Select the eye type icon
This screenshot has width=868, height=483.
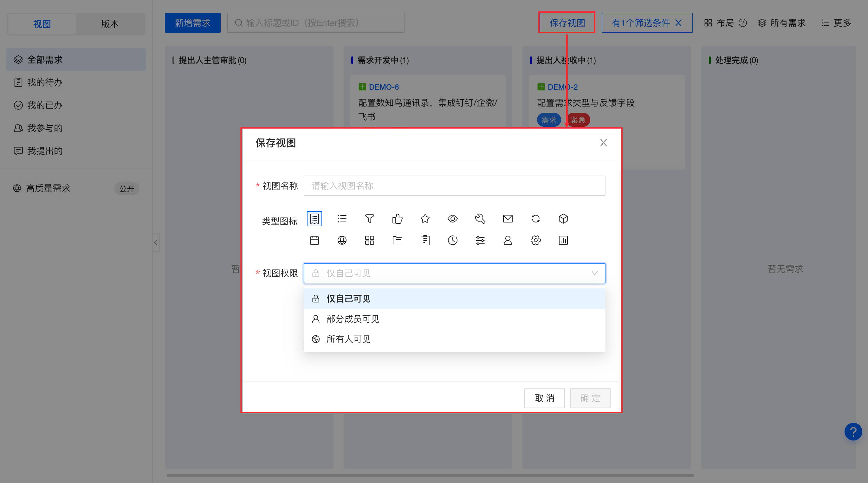click(452, 219)
